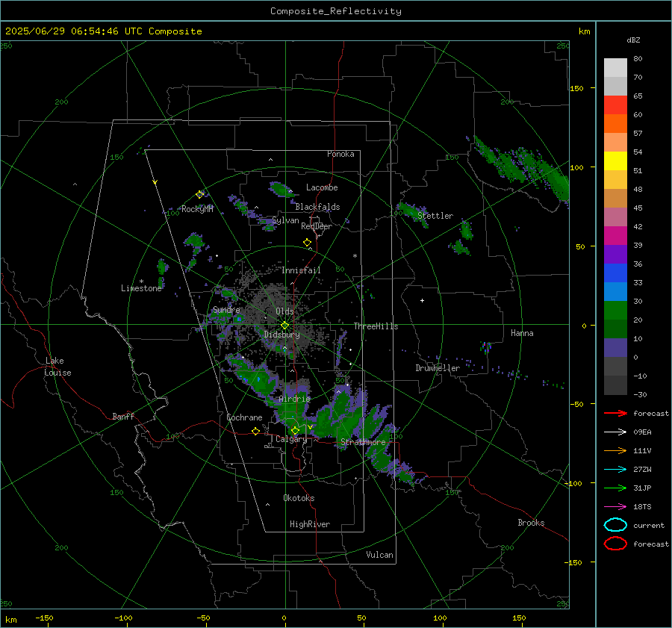
Task: Click the magenta 18TS arrow icon
Action: coord(615,507)
